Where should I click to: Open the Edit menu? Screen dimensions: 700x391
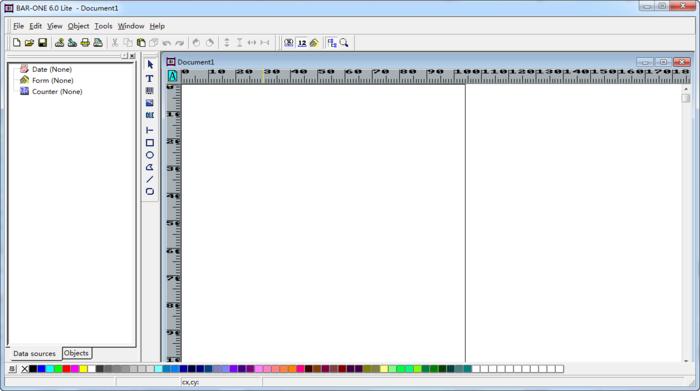pyautogui.click(x=35, y=26)
